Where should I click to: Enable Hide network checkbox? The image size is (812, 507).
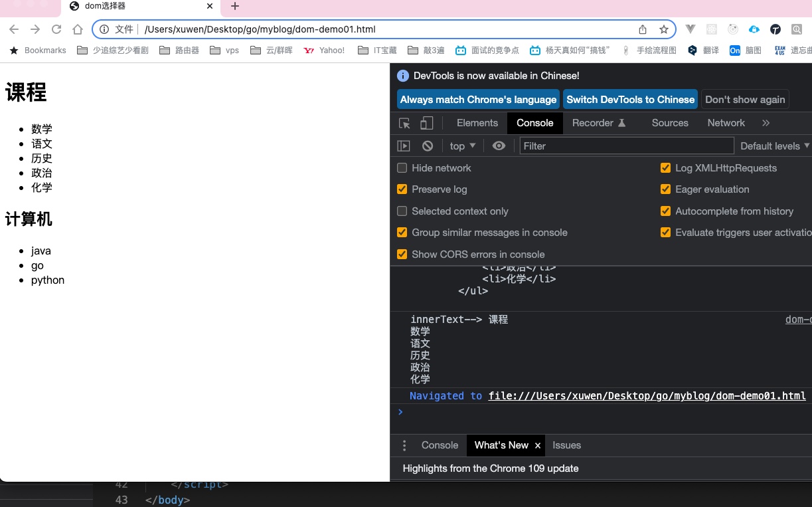(x=402, y=168)
